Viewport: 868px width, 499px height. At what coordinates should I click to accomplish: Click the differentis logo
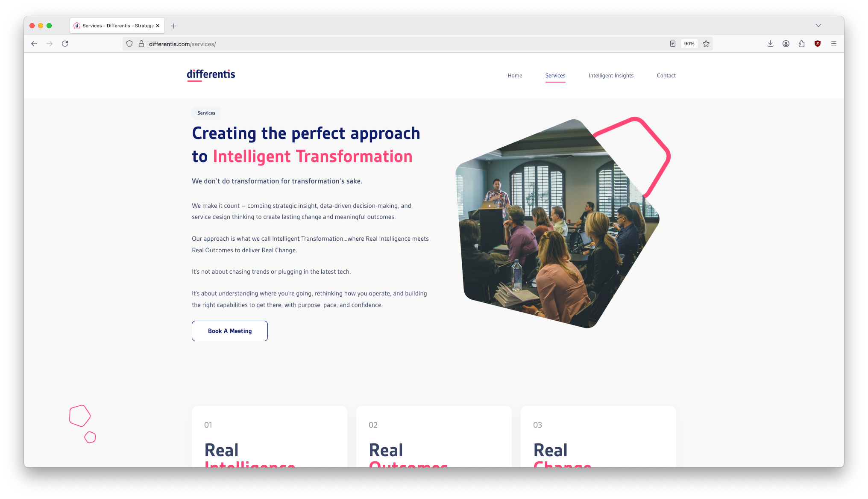[211, 75]
